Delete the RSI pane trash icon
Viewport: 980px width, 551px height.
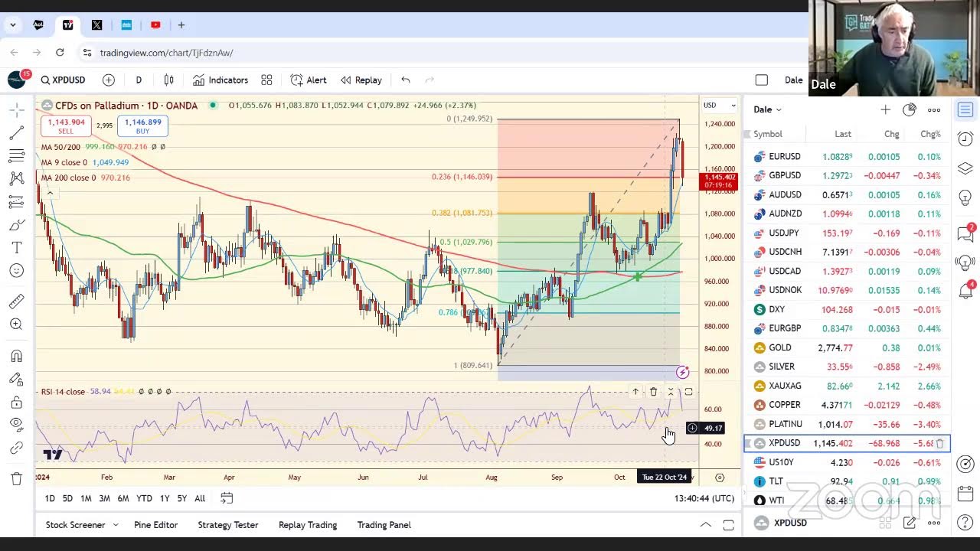(653, 392)
